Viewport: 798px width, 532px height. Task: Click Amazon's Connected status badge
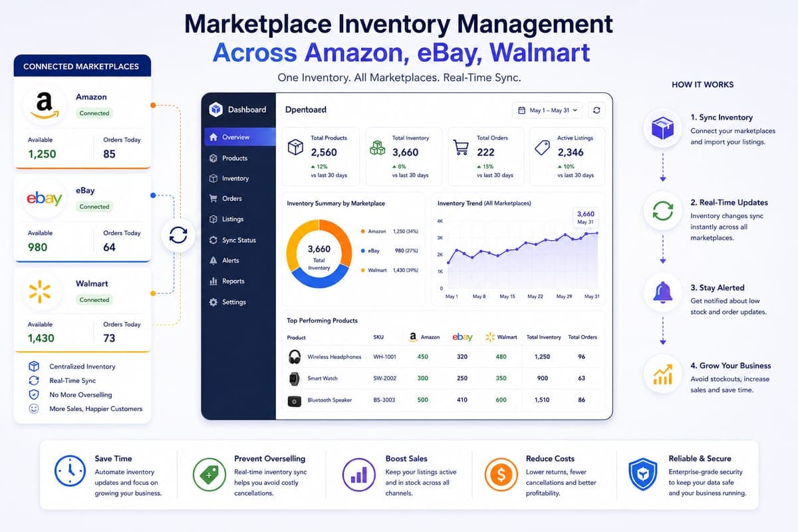[94, 113]
